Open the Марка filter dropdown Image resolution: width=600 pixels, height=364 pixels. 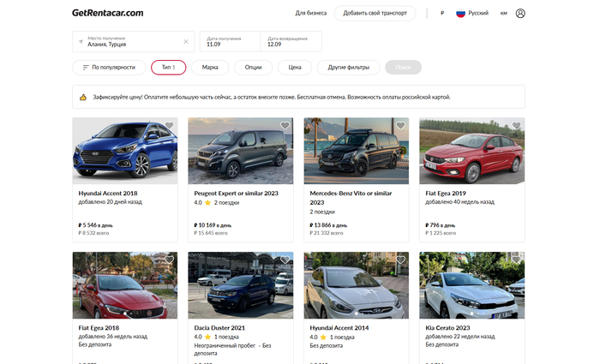tap(210, 68)
